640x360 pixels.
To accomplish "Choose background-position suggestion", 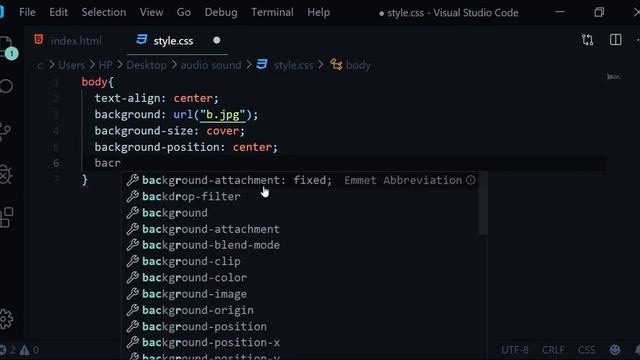I will pos(300,327).
